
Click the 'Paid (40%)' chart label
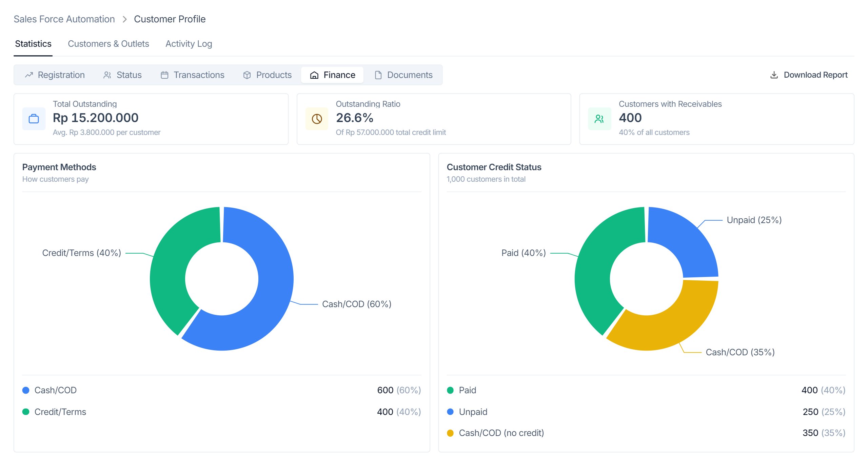tap(524, 253)
